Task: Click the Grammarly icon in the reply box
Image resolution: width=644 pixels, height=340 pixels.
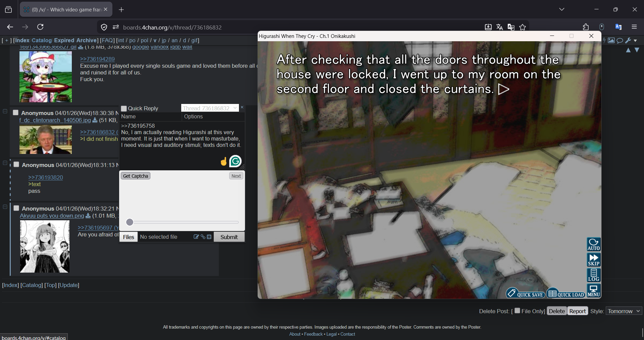Action: [235, 161]
